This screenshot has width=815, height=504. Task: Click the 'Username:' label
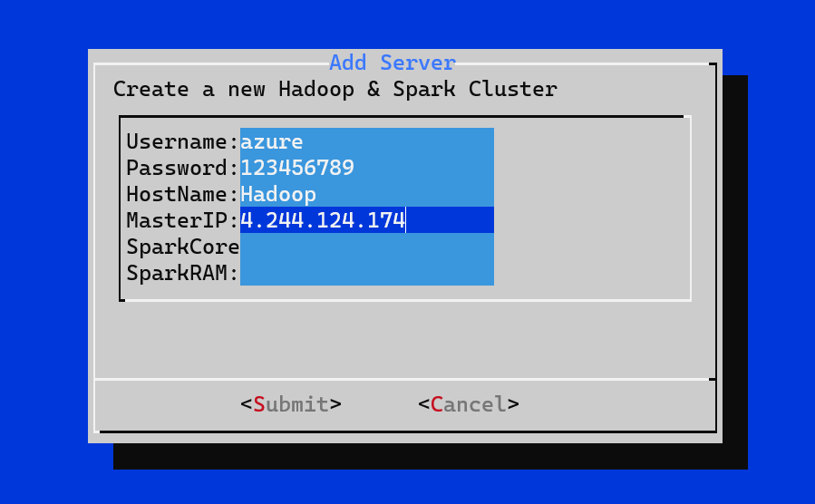[182, 141]
